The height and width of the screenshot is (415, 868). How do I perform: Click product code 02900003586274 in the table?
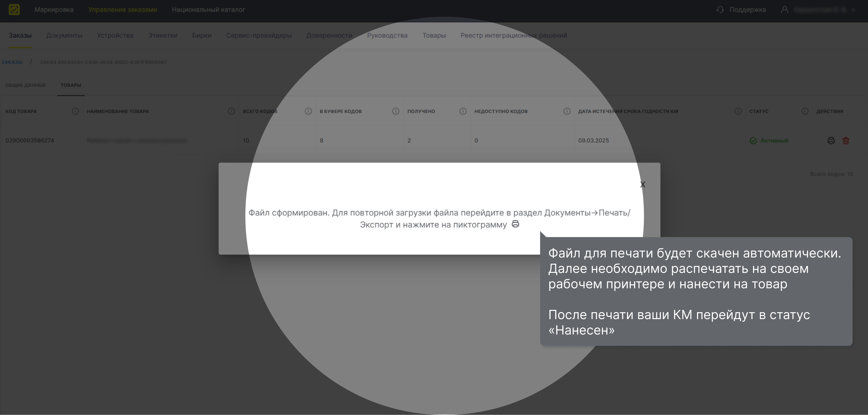(x=30, y=140)
